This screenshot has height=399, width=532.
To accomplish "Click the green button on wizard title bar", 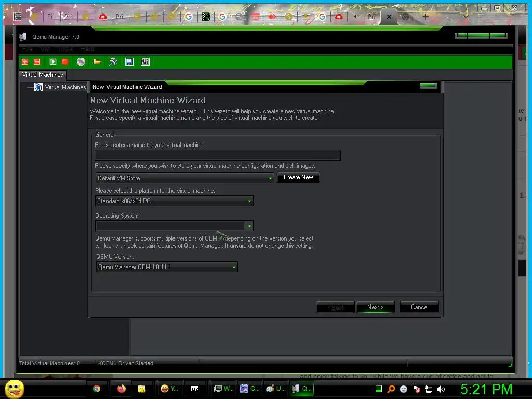I will click(428, 86).
